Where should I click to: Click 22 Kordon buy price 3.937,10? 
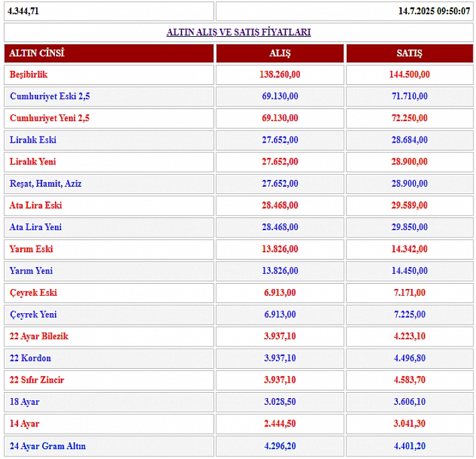pyautogui.click(x=280, y=358)
